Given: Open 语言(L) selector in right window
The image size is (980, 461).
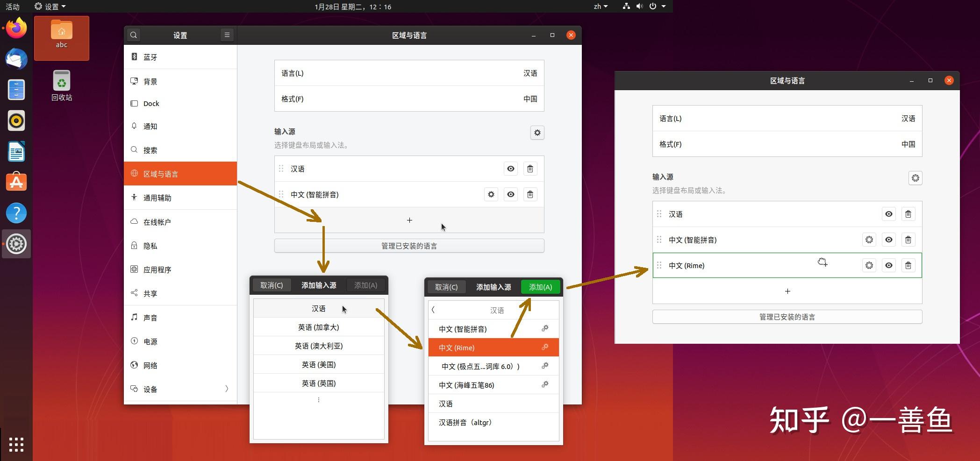Looking at the screenshot, I should tap(787, 119).
